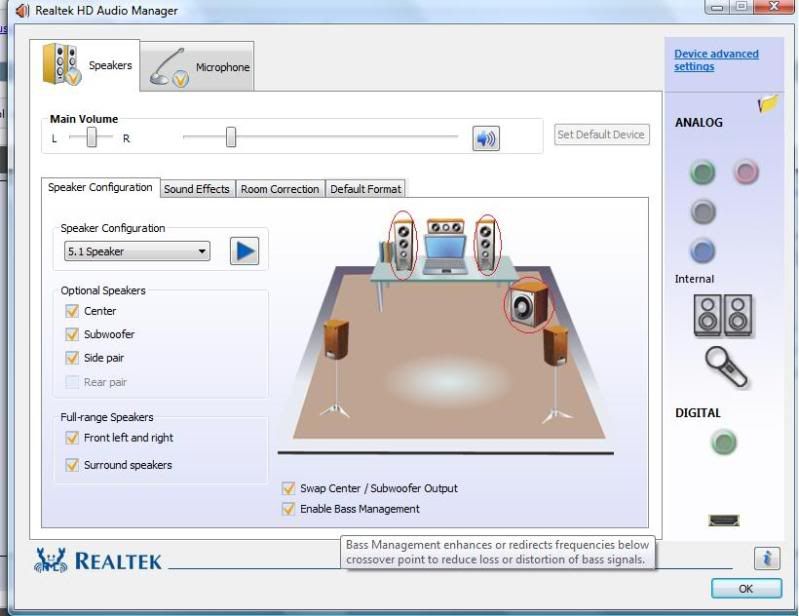
Task: Select the Speaker Configuration tab
Action: point(100,187)
